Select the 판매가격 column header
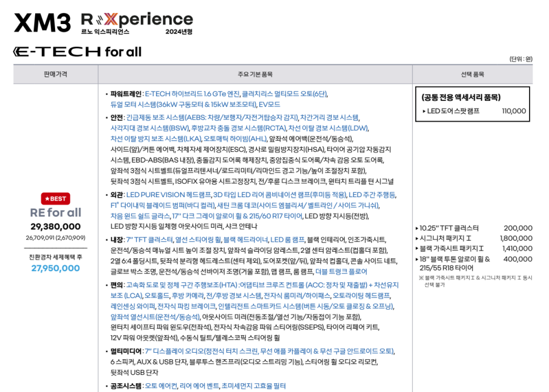This screenshot has height=392, width=549. click(55, 75)
